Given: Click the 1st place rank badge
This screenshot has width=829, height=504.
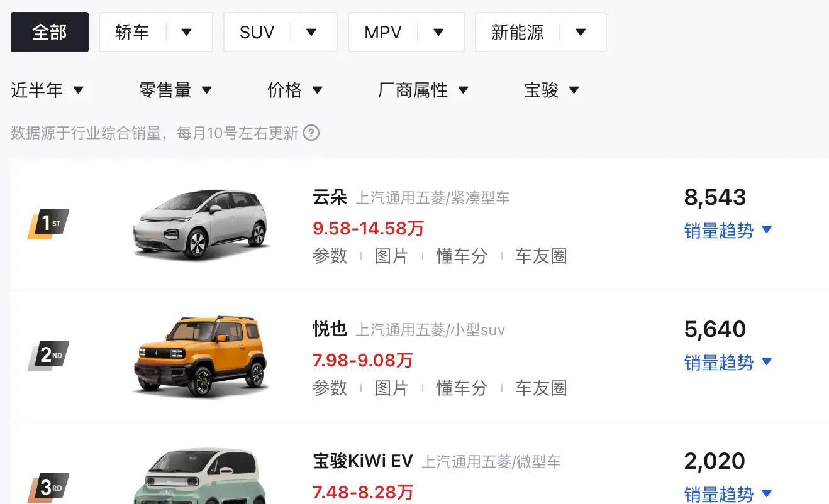Looking at the screenshot, I should click(48, 224).
